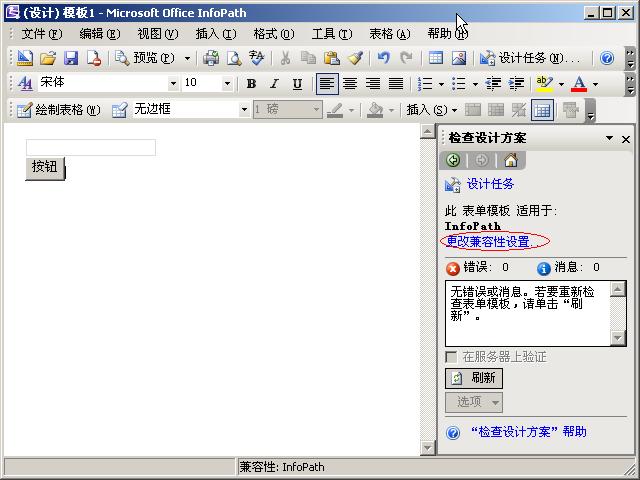This screenshot has width=640, height=480.
Task: Open the font name dropdown 宋体
Action: coord(173,84)
